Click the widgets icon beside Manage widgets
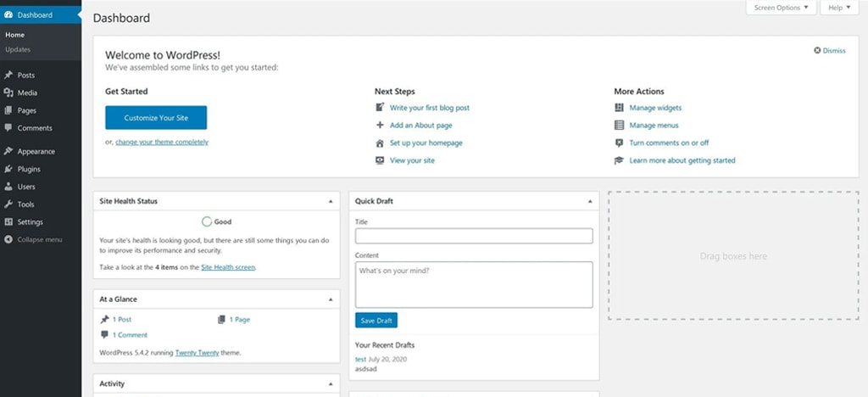This screenshot has height=397, width=868. click(619, 108)
